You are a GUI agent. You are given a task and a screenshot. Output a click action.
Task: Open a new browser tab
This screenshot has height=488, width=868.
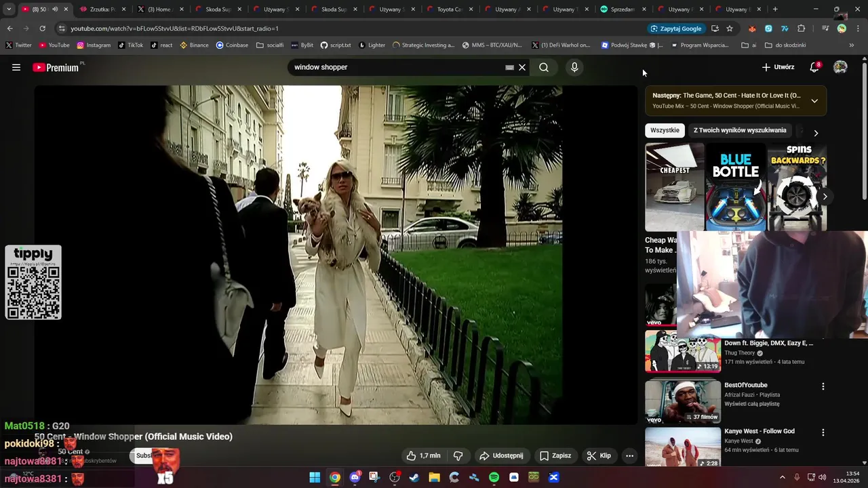tap(775, 9)
